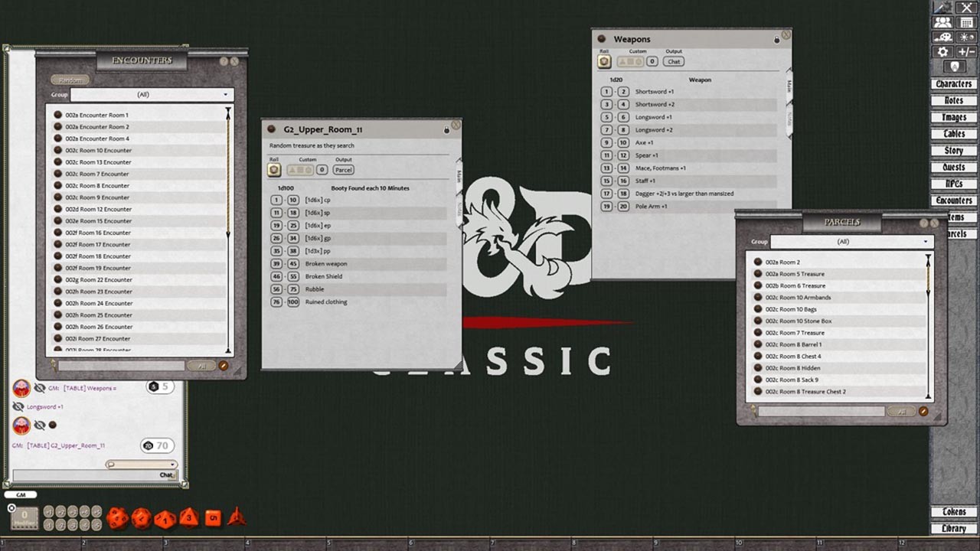Toggle the lock on the Weapons window
The height and width of the screenshot is (551, 980).
[776, 38]
